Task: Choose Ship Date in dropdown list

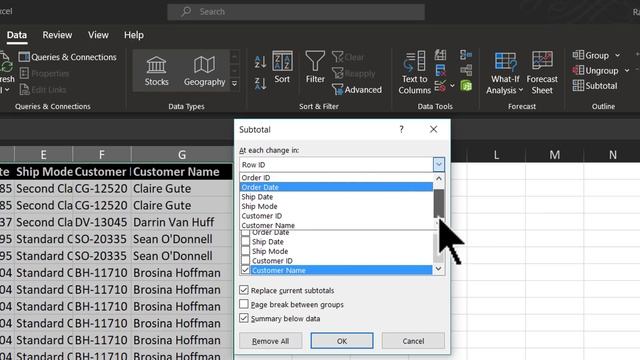Action: click(x=336, y=197)
